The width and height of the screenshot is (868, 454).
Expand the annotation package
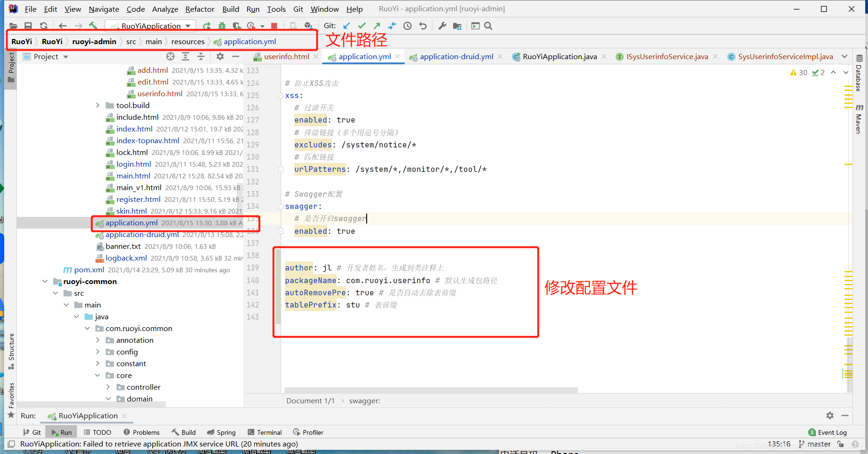click(98, 340)
